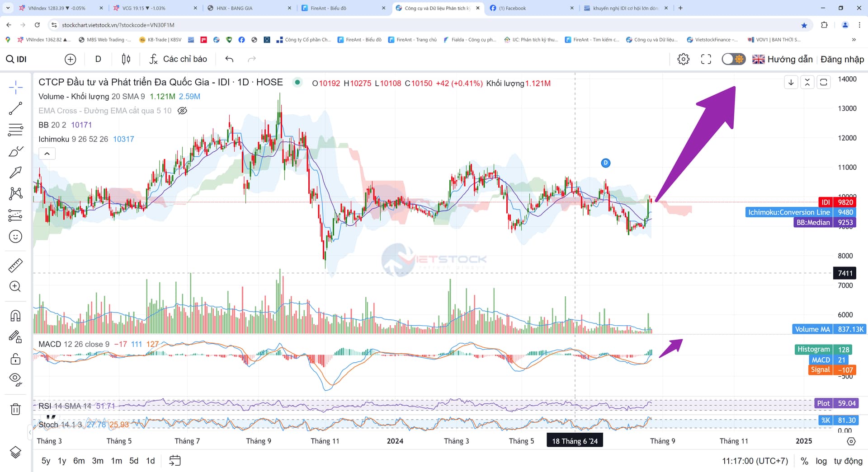The width and height of the screenshot is (868, 472).
Task: Select the 5d time range
Action: point(134,461)
